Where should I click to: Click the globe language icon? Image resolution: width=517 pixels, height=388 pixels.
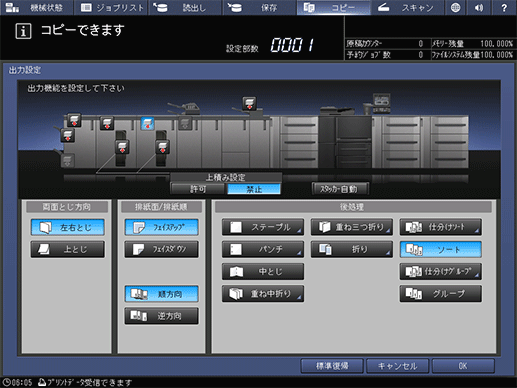click(455, 7)
